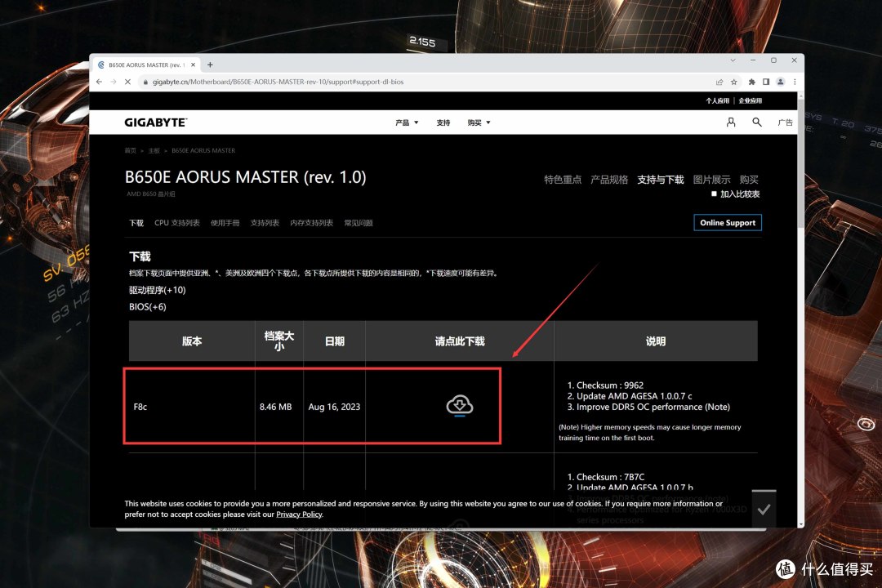This screenshot has height=588, width=882.
Task: Click the 档案大小 column header
Action: click(279, 341)
